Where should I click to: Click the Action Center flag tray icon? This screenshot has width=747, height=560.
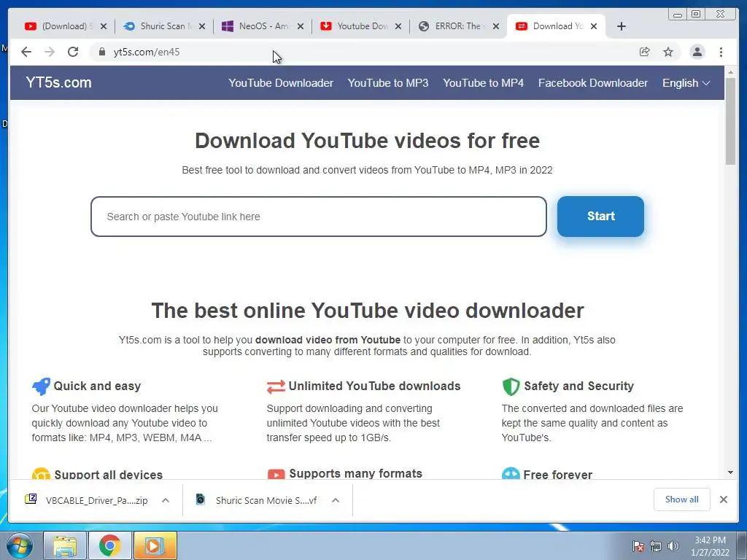(638, 546)
